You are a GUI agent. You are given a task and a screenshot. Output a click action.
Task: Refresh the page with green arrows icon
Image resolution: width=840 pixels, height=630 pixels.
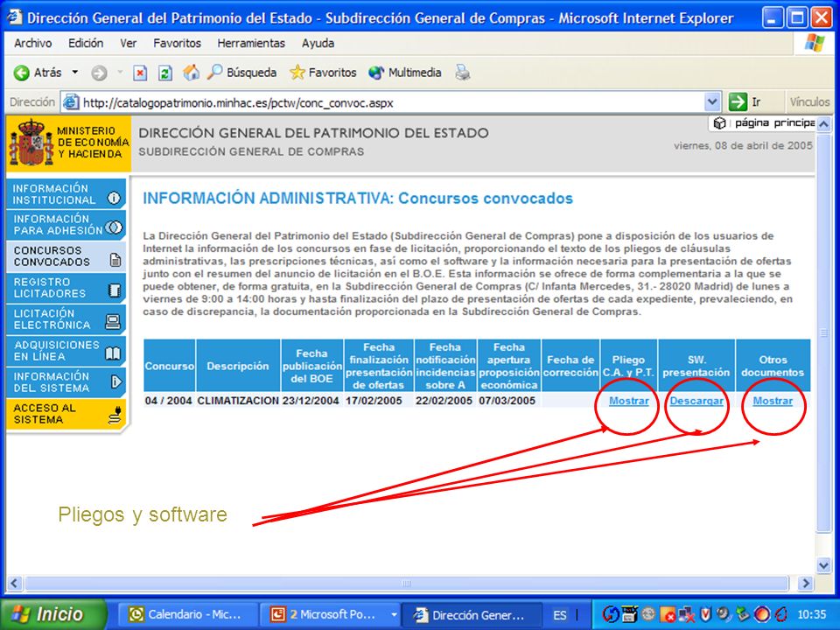click(x=165, y=73)
